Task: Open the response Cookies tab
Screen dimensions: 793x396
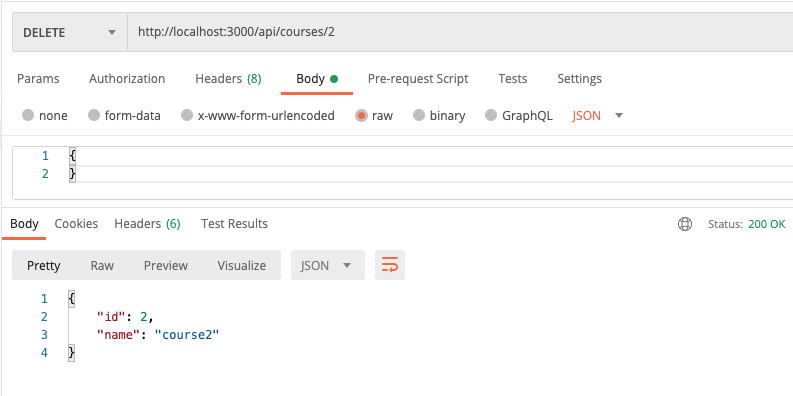Action: coord(76,224)
